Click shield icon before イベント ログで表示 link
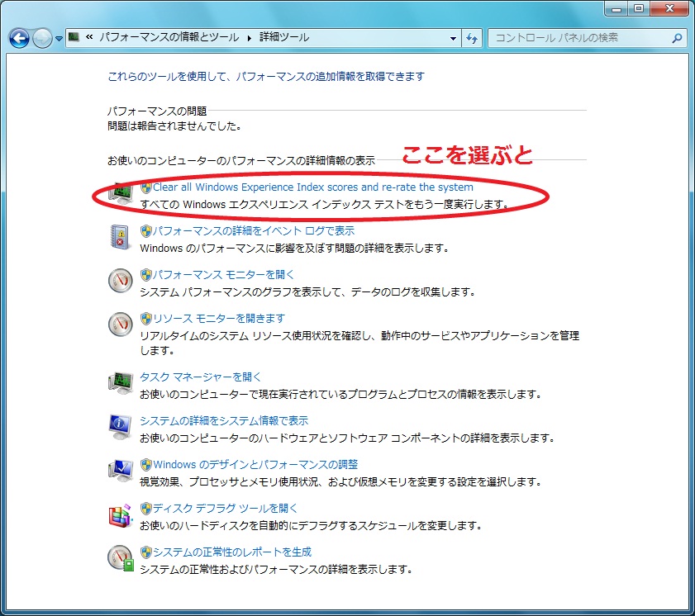Screen dimensions: 695x616 [x=145, y=231]
